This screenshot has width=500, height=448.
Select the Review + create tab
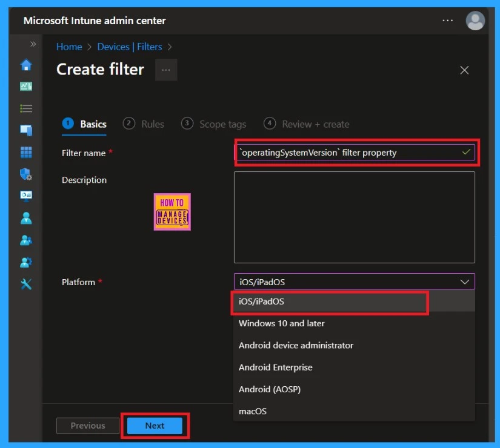tap(306, 124)
